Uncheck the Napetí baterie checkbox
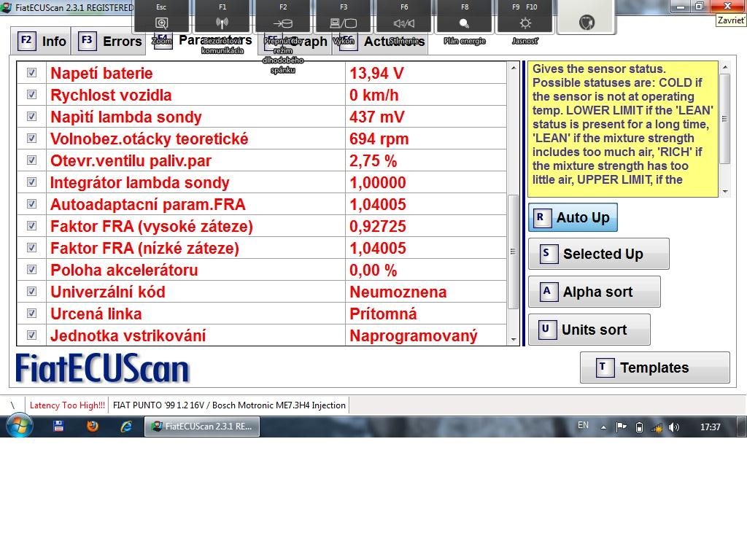The height and width of the screenshot is (560, 747). click(x=32, y=73)
